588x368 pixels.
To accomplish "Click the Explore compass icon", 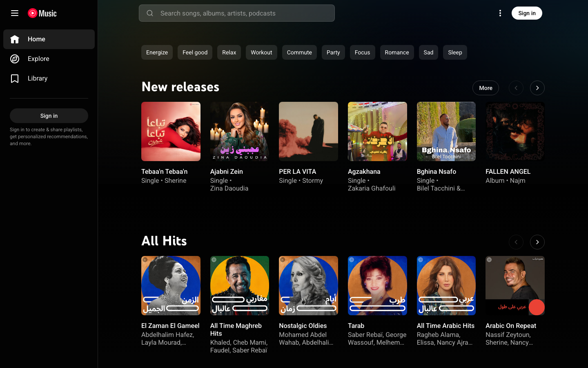I will [x=15, y=59].
